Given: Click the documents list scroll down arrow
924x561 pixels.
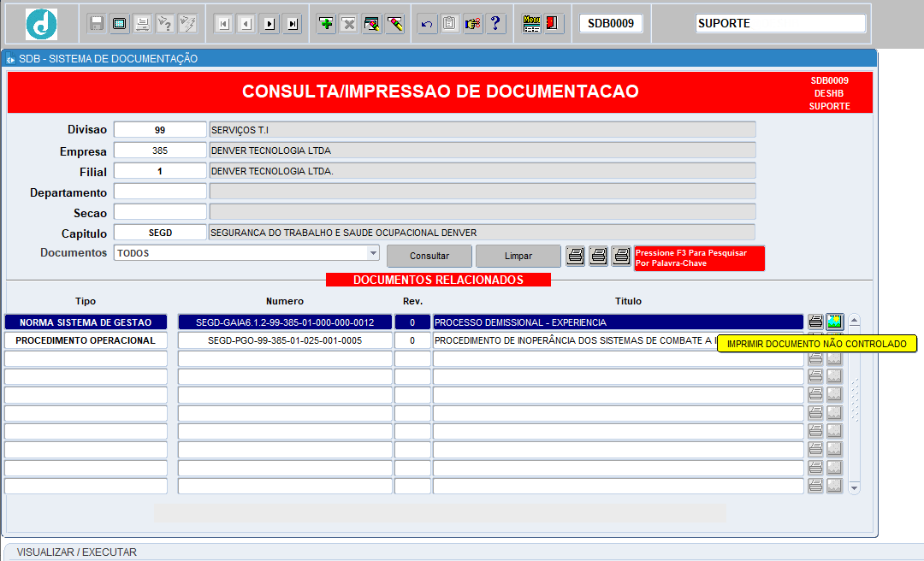Looking at the screenshot, I should click(854, 487).
